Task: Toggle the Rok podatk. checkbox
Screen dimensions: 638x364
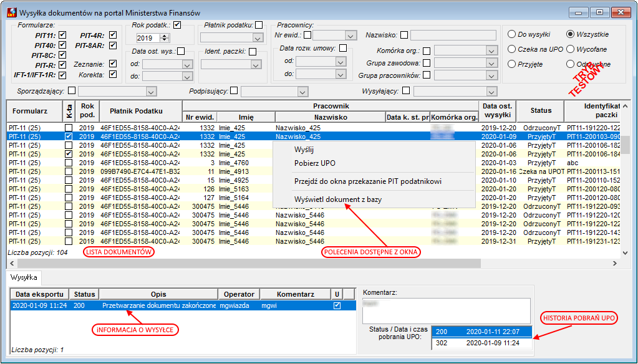Action: click(177, 25)
